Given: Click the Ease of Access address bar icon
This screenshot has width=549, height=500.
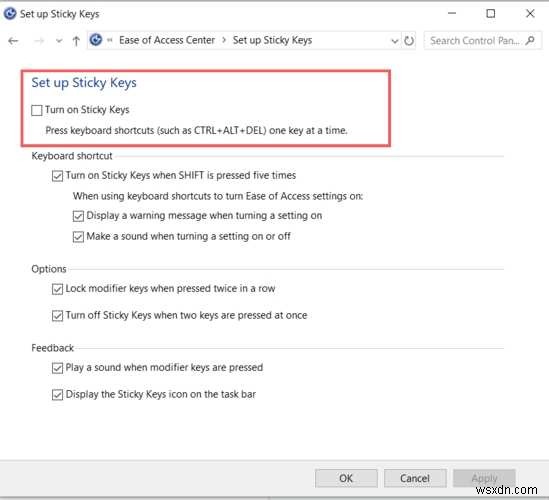Looking at the screenshot, I should (96, 40).
